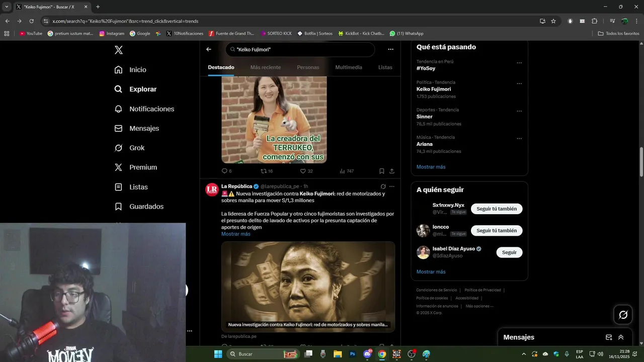Open Photoshop from the taskbar
This screenshot has width=644, height=362.
pos(353,354)
